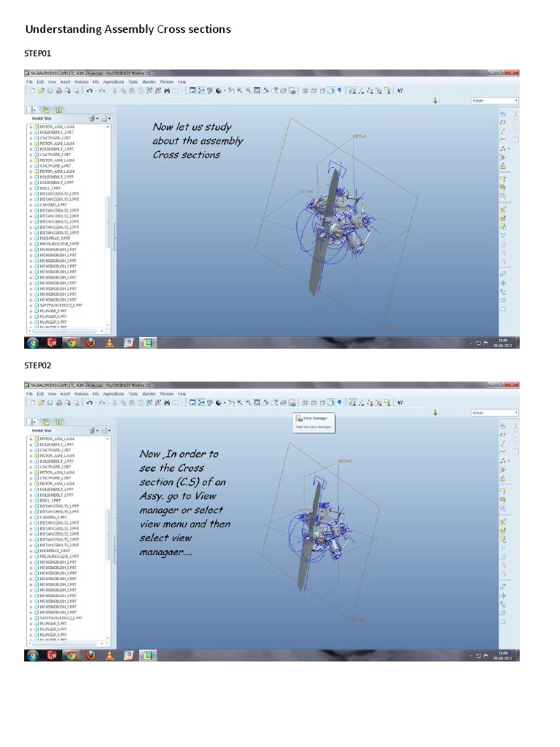Open the View menu in STEP02 screenshot
Screen dimensions: 560x747
tap(52, 394)
